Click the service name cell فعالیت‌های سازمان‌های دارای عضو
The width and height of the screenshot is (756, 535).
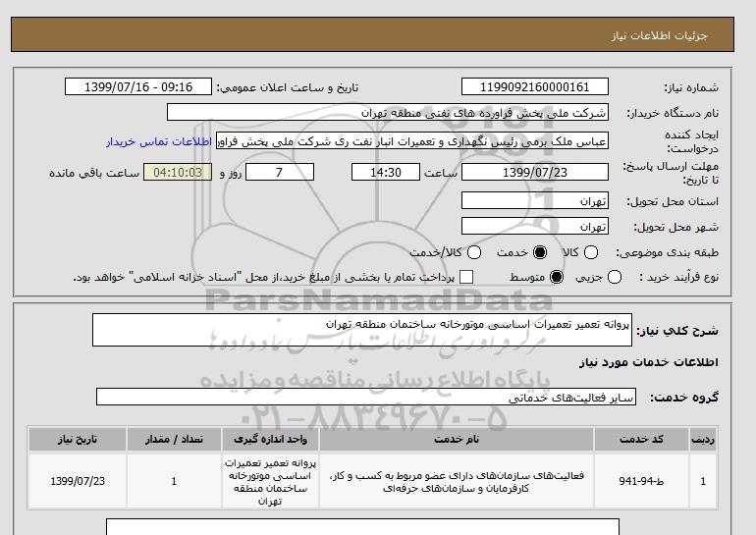pyautogui.click(x=457, y=481)
